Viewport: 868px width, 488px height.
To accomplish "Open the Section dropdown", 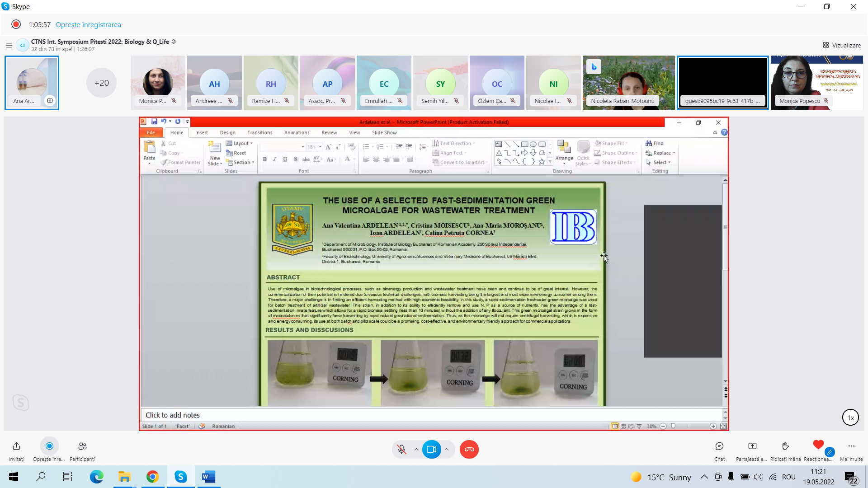I will 241,162.
